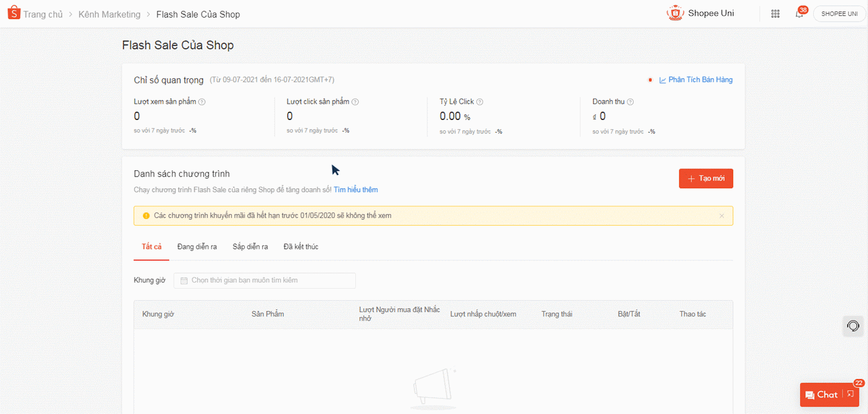
Task: Open the notifications bell icon
Action: [x=799, y=14]
